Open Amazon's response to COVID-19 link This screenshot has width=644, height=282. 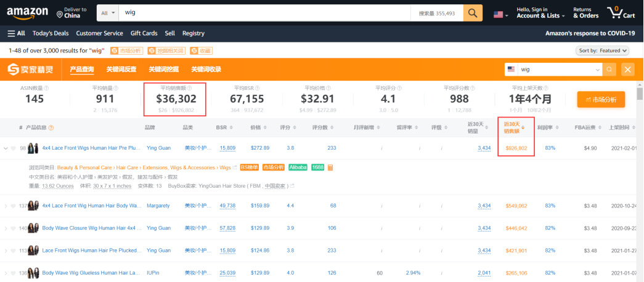click(590, 33)
